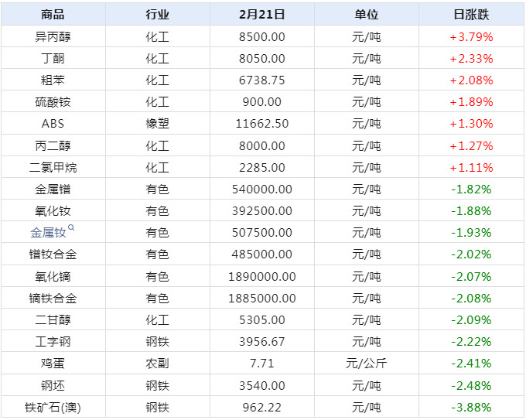
Task: Click the magnifier icon beside 金属钕
Action: (71, 228)
